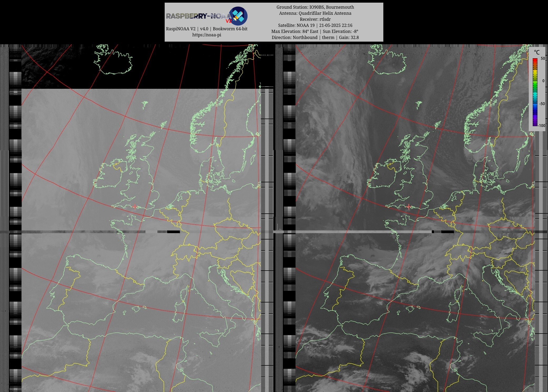This screenshot has height=392, width=548.
Task: Click the 0 label on the temperature scale
Action: tap(543, 81)
